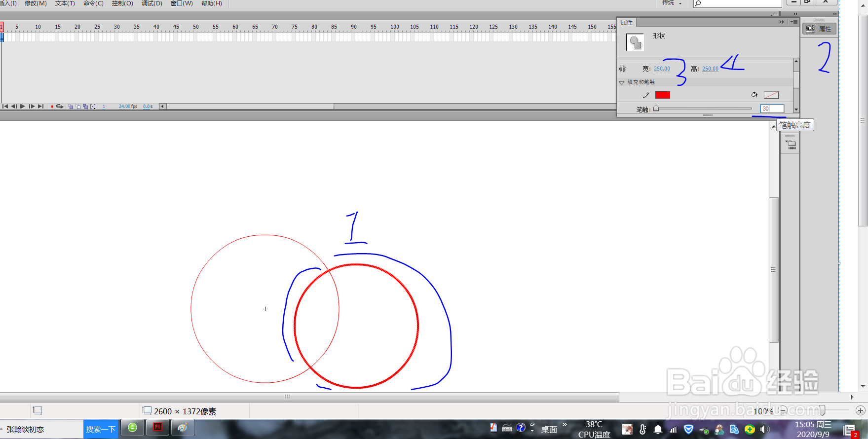Click the 笔触 stroke height slider handle
Image resolution: width=868 pixels, height=439 pixels.
(656, 109)
